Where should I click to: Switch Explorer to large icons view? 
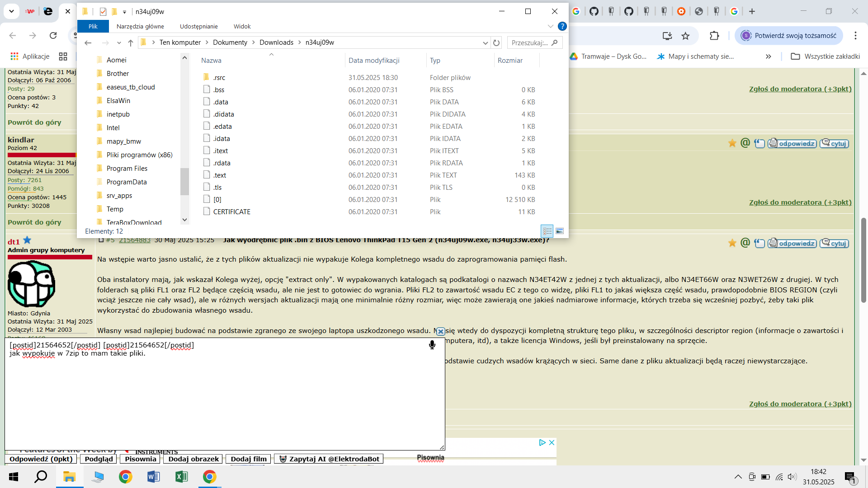[x=560, y=231]
